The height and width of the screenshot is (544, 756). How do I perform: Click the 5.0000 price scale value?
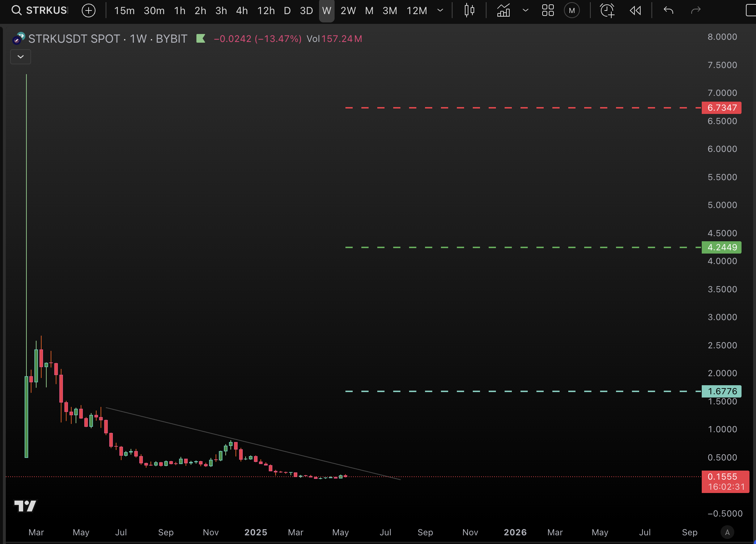point(722,205)
